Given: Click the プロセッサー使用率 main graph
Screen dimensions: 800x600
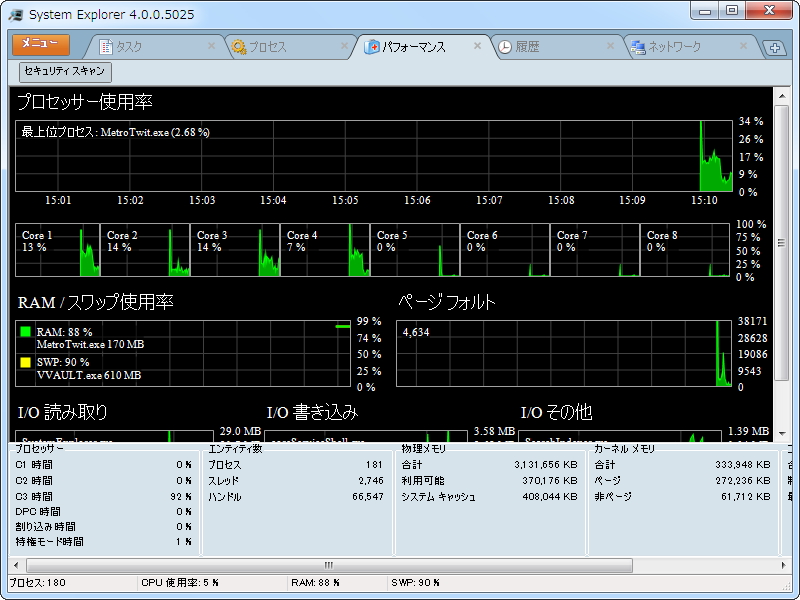Looking at the screenshot, I should coord(374,156).
